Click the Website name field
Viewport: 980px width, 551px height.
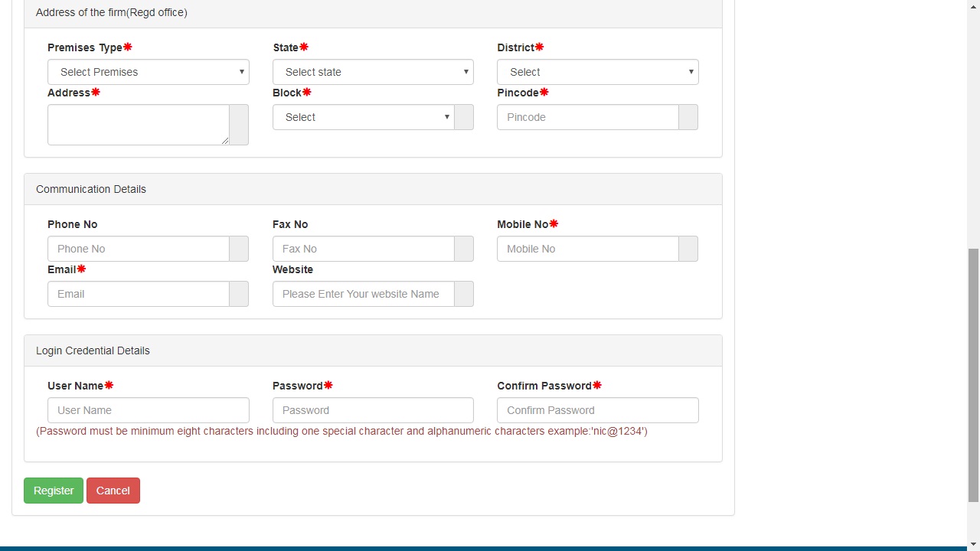click(x=363, y=294)
